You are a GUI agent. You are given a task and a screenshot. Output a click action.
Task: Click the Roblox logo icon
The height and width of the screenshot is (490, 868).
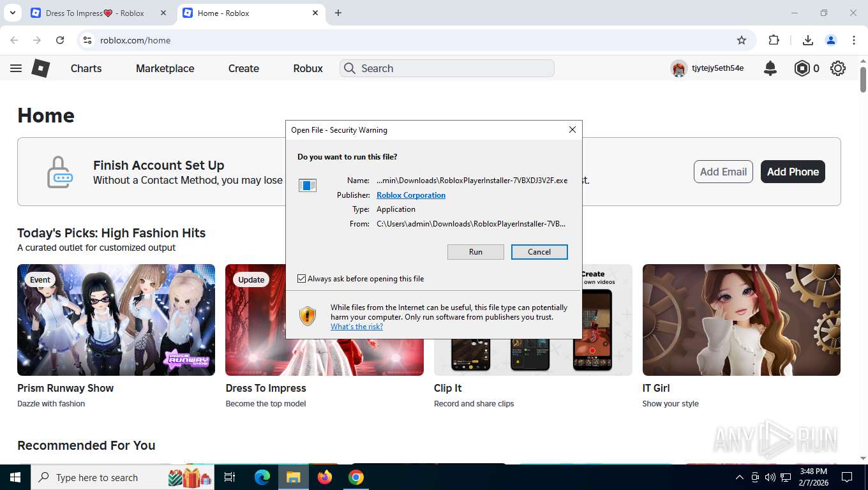[x=41, y=68]
